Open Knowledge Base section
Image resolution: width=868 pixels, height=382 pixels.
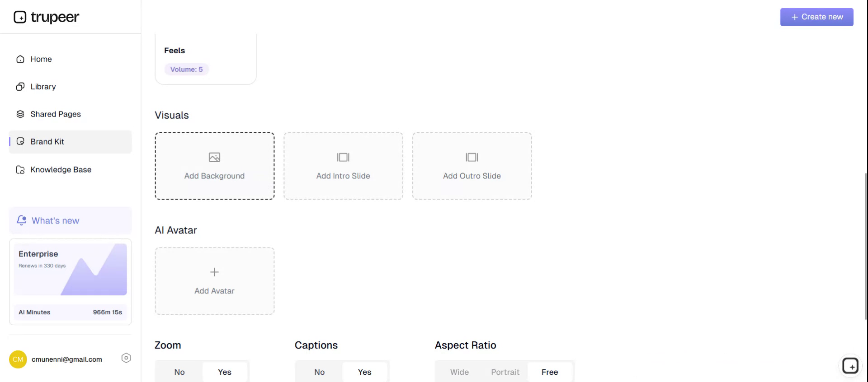[61, 170]
